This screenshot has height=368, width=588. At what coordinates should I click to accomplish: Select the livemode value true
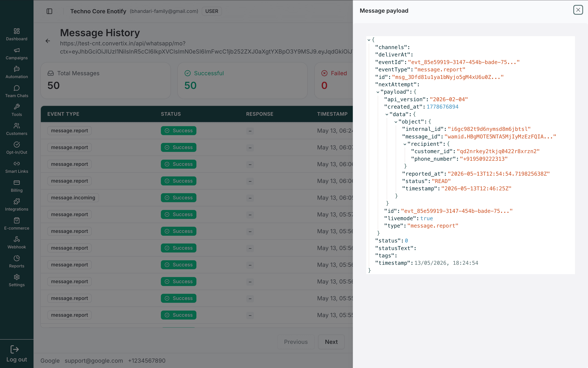[x=427, y=218]
